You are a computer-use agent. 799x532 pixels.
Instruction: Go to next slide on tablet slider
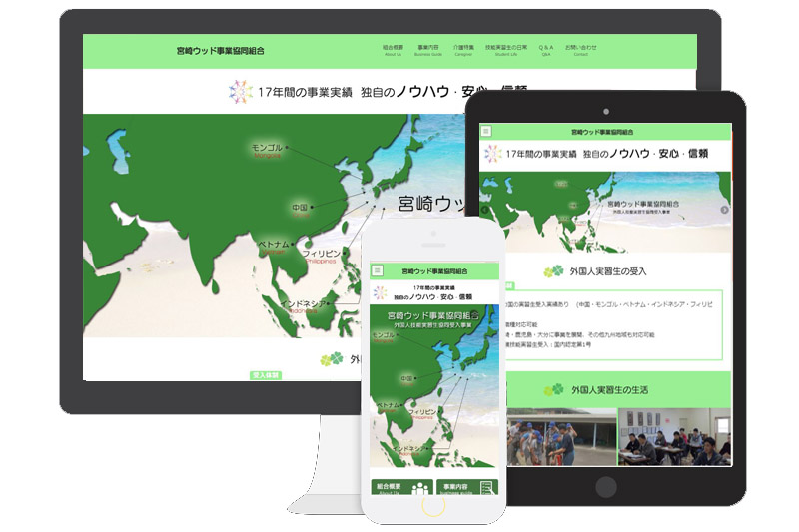coord(725,210)
